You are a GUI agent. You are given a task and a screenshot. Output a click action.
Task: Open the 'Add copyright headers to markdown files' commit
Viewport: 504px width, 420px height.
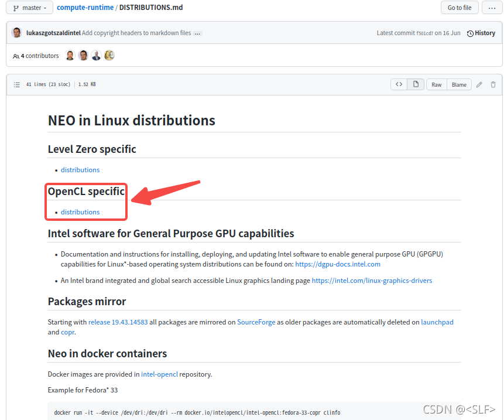click(x=136, y=33)
